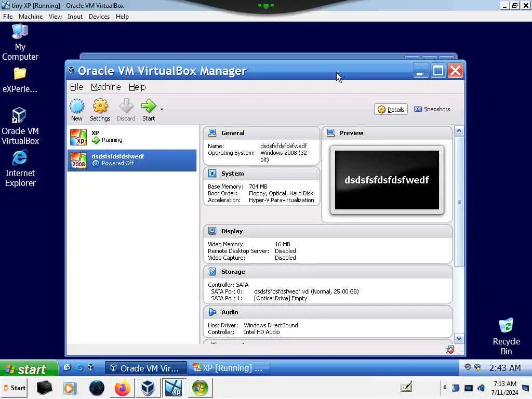Open Firefox from the host taskbar
532x399 pixels.
[123, 388]
